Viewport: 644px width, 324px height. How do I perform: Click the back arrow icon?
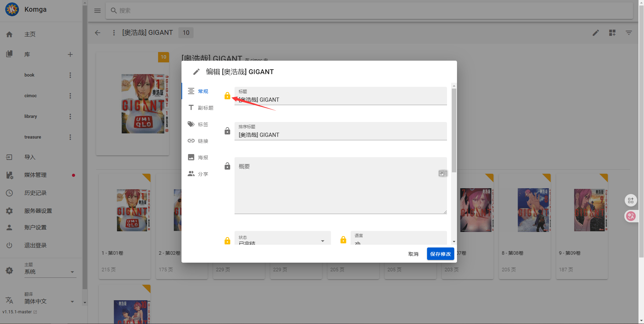[x=98, y=33]
